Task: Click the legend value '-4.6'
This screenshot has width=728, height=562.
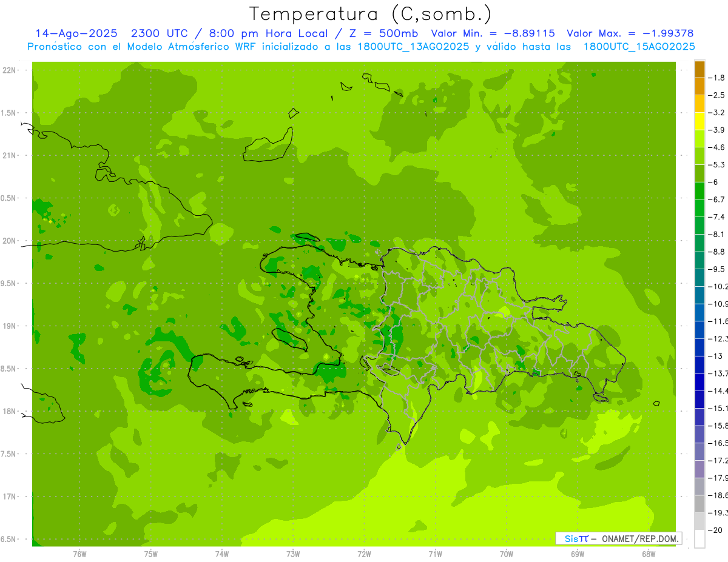Action: [x=716, y=147]
